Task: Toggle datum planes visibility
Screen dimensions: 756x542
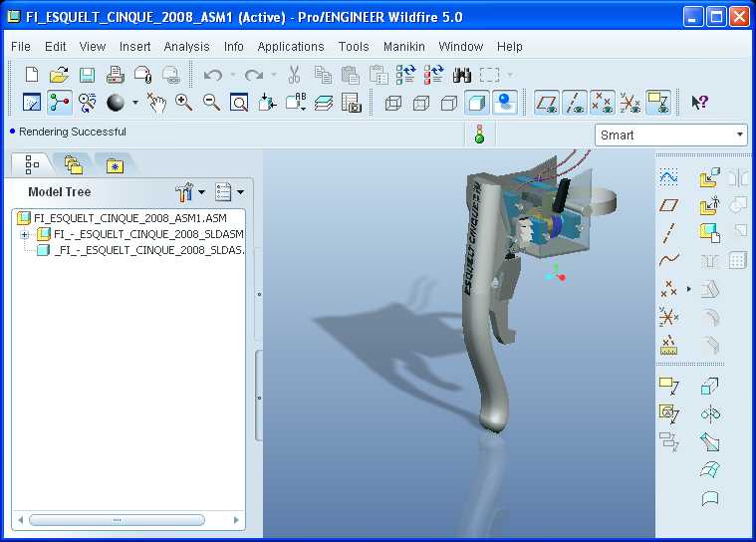Action: coord(547,103)
